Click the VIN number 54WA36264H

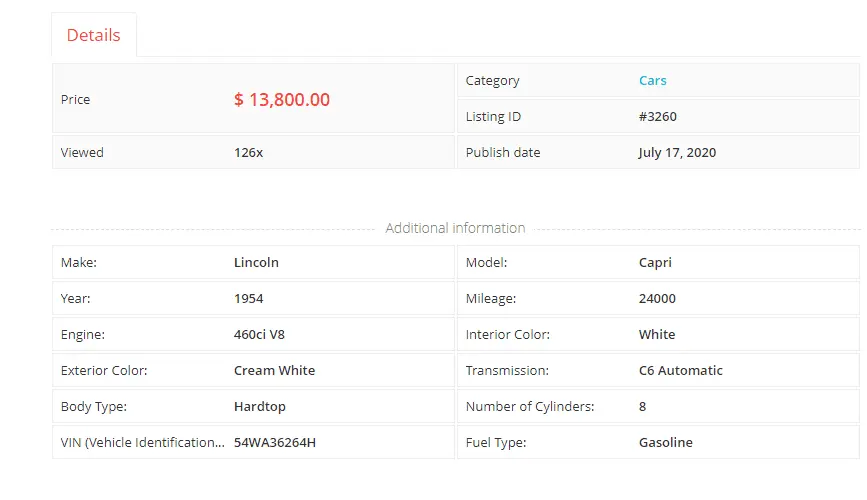coord(274,443)
